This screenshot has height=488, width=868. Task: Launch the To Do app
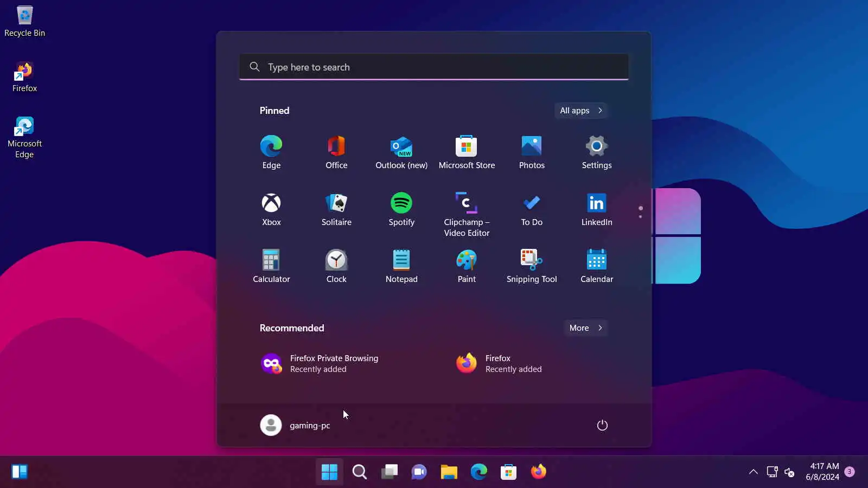532,209
